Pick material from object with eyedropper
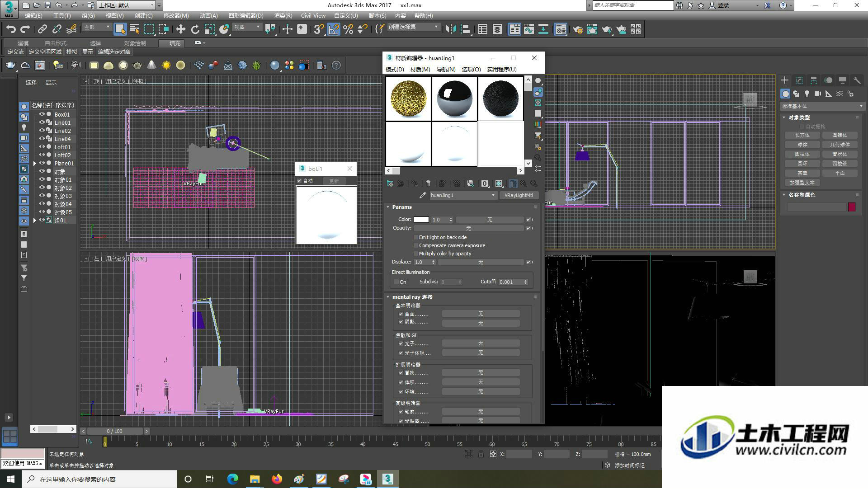Screen dimensions: 868x489 coord(423,195)
